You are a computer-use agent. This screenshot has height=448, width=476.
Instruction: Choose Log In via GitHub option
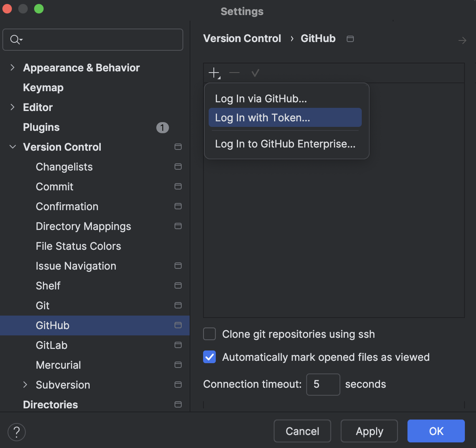coord(261,99)
